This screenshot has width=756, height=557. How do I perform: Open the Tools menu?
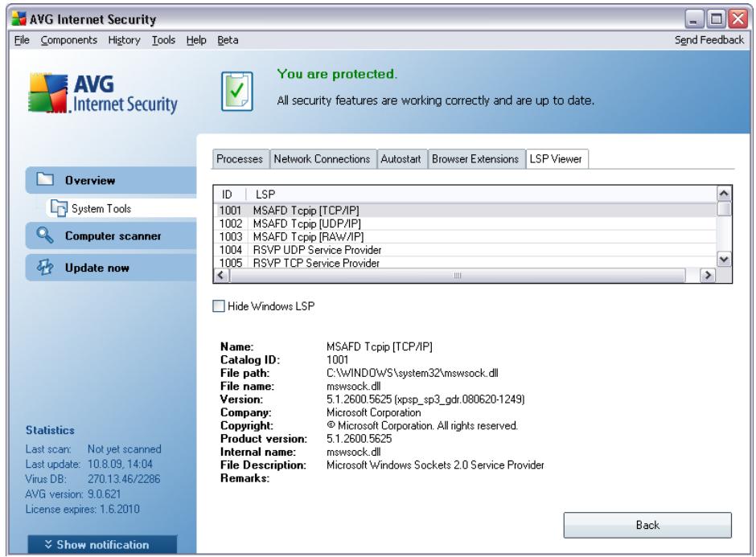(x=163, y=40)
